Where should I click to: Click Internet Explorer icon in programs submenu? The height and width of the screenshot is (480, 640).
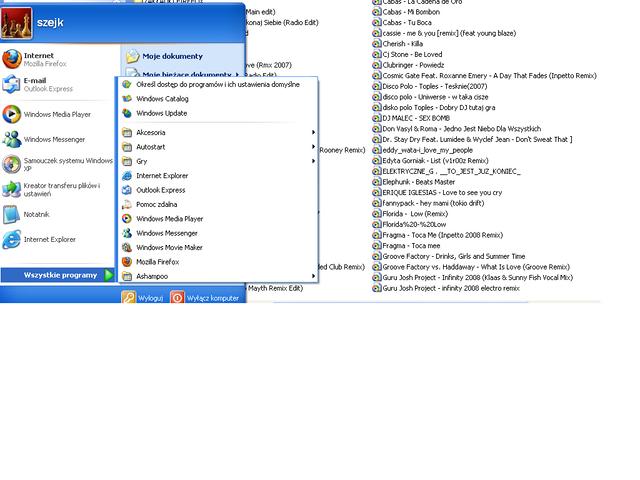click(x=127, y=176)
